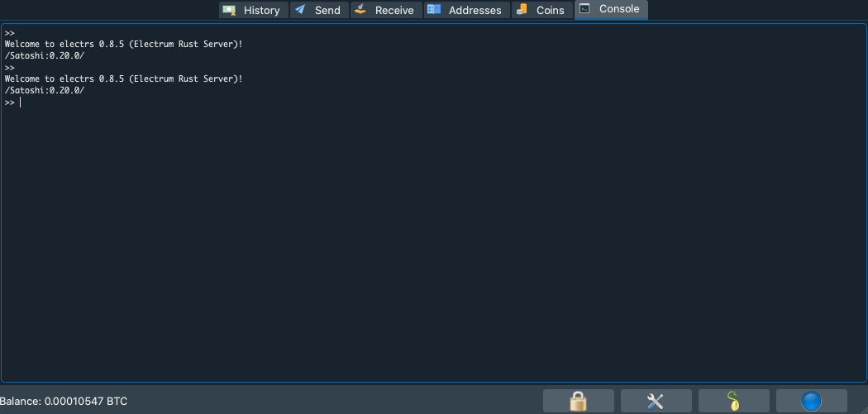
Task: Switch to the History tab
Action: click(254, 10)
